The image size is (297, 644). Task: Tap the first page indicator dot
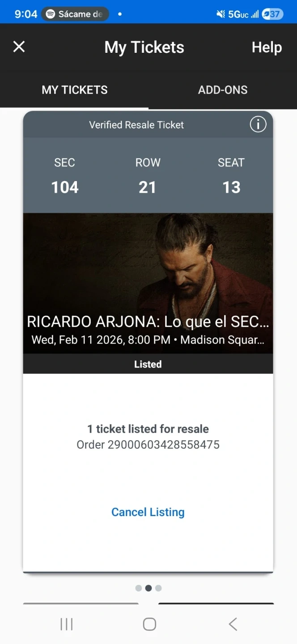139,588
